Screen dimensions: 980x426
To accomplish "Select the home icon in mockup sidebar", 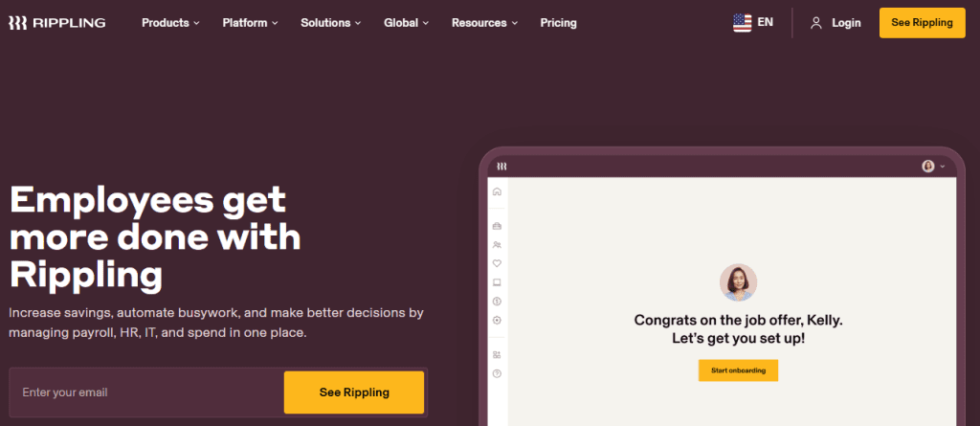I will pyautogui.click(x=497, y=192).
